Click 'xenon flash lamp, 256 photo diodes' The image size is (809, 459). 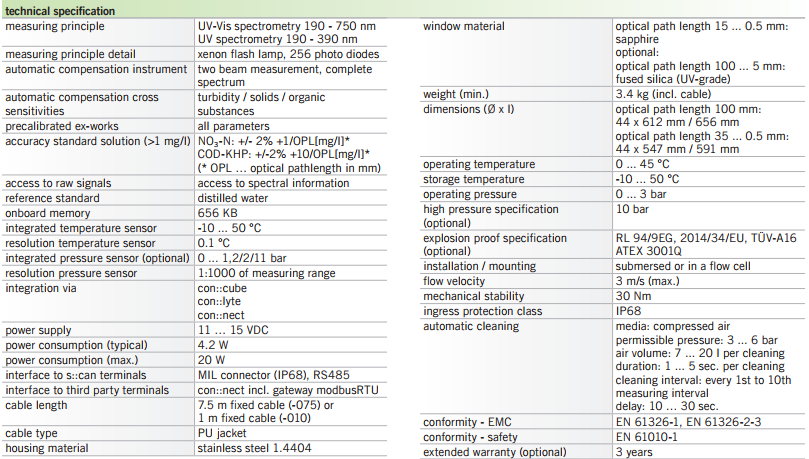[288, 54]
